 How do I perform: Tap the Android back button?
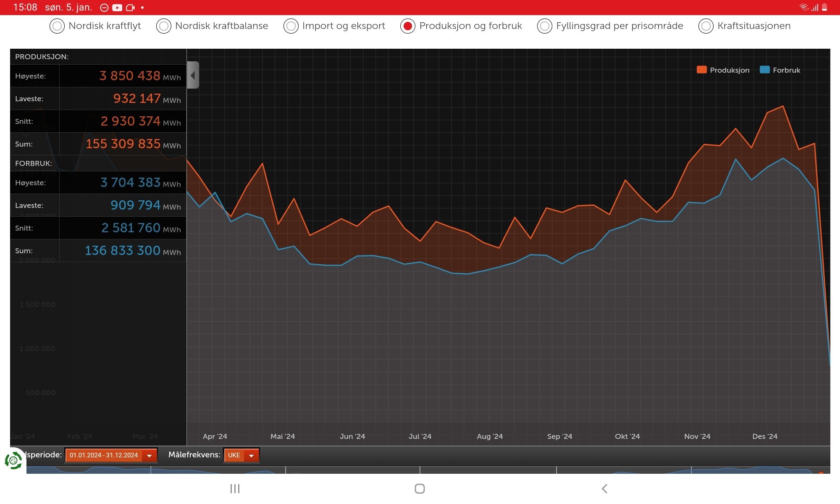tap(604, 488)
